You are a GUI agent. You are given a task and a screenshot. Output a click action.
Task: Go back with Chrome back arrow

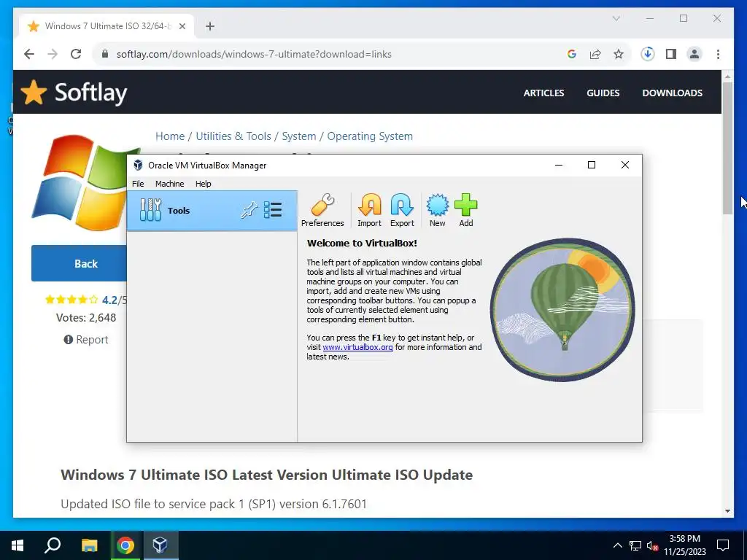point(29,54)
